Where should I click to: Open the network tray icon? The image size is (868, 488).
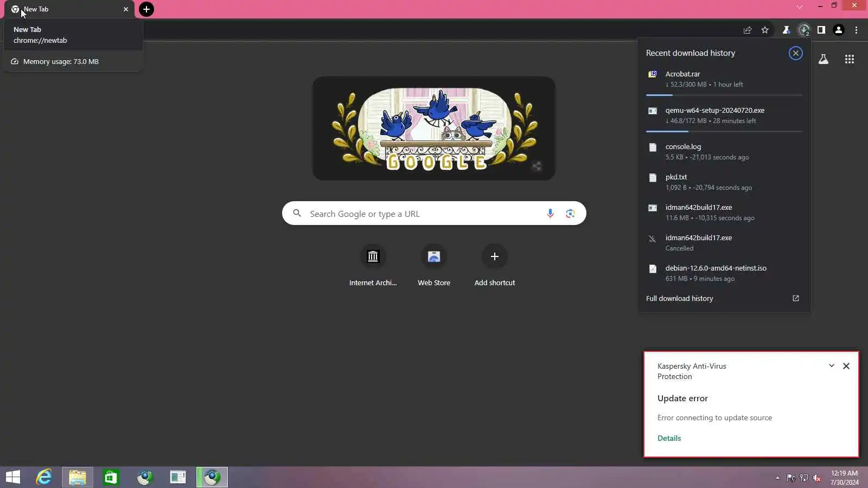tap(804, 478)
